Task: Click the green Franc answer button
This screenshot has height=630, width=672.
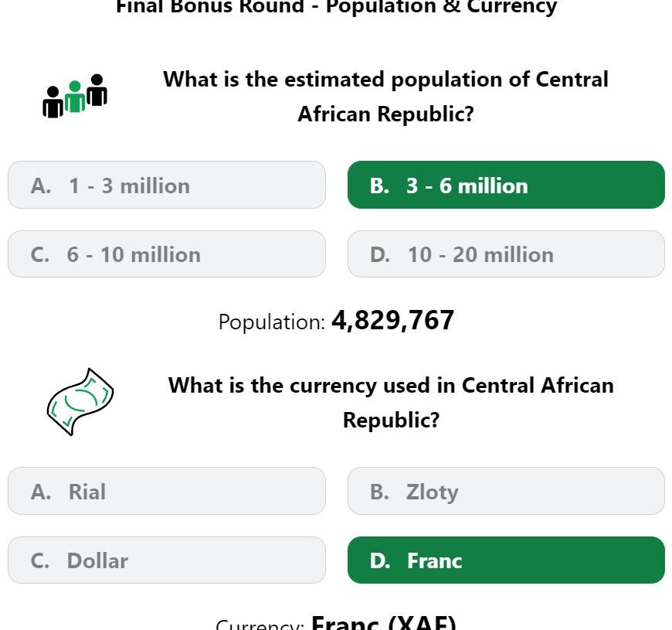Action: coord(506,560)
